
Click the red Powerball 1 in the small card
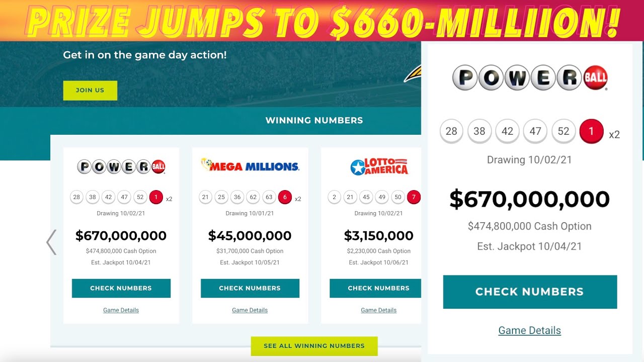(x=156, y=198)
